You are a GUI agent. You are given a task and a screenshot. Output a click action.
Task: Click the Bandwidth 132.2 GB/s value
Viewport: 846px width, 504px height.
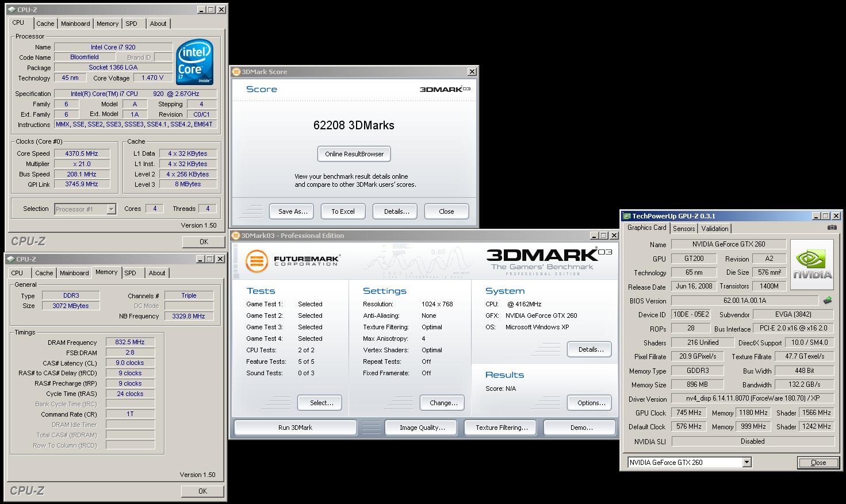point(804,384)
